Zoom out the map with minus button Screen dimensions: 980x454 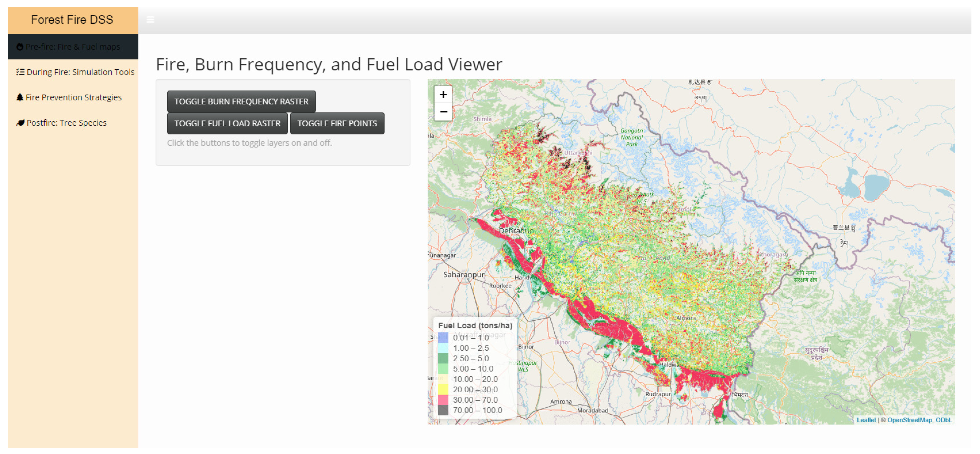[x=443, y=112]
